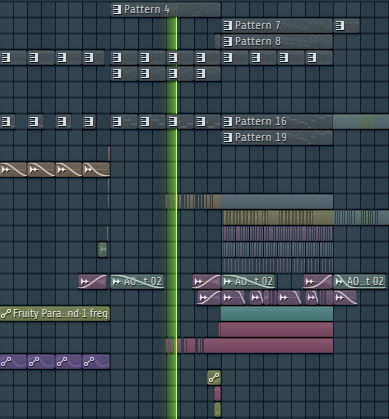Click the green playhead position line

click(176, 217)
